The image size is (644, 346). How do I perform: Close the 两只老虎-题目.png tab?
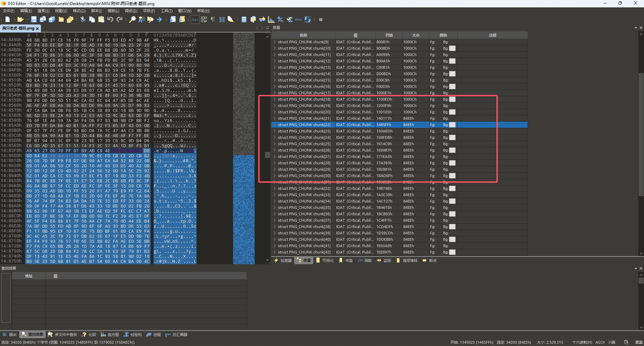click(x=37, y=28)
